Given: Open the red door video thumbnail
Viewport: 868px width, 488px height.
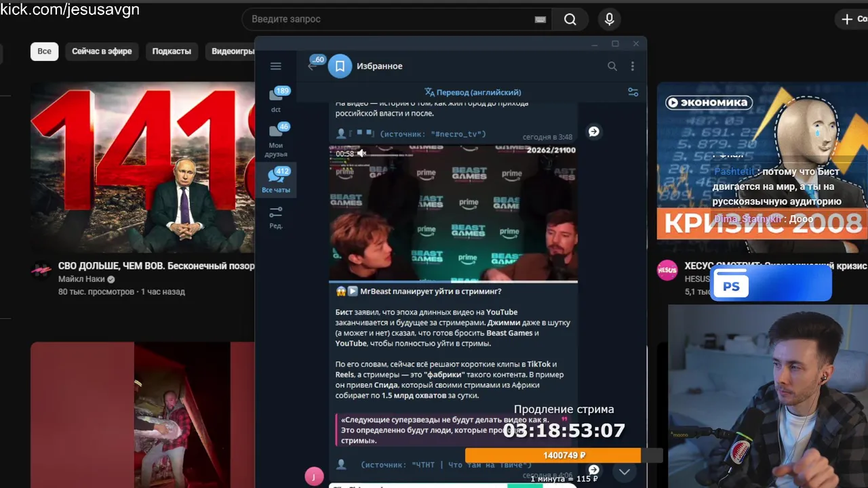Looking at the screenshot, I should (x=142, y=415).
